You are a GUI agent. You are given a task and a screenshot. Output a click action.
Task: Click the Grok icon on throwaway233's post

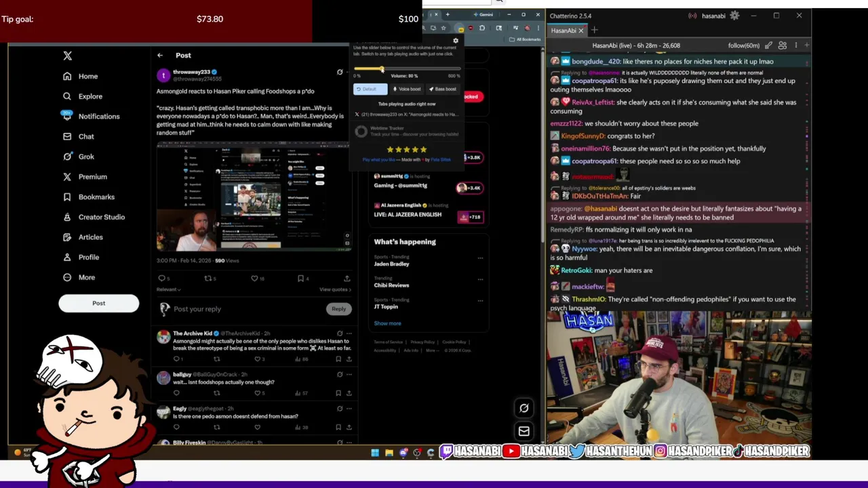(340, 72)
